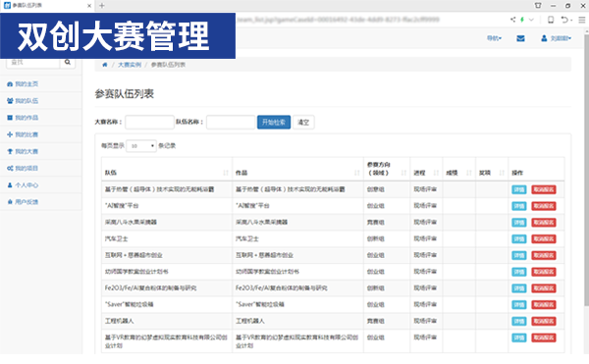The height and width of the screenshot is (364, 589).
Task: Click 详情 for 汽车卫士 row
Action: pos(519,239)
